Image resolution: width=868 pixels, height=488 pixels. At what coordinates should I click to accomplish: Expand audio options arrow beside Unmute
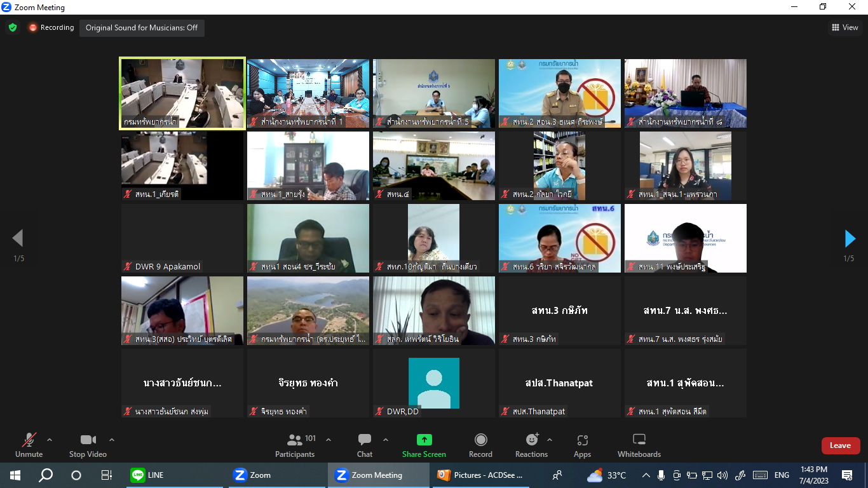click(50, 440)
